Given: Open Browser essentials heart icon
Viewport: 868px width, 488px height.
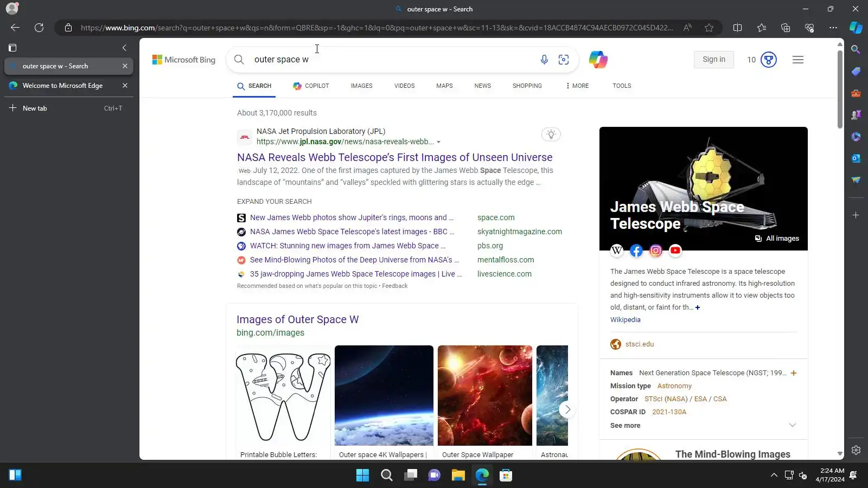Looking at the screenshot, I should (x=809, y=28).
